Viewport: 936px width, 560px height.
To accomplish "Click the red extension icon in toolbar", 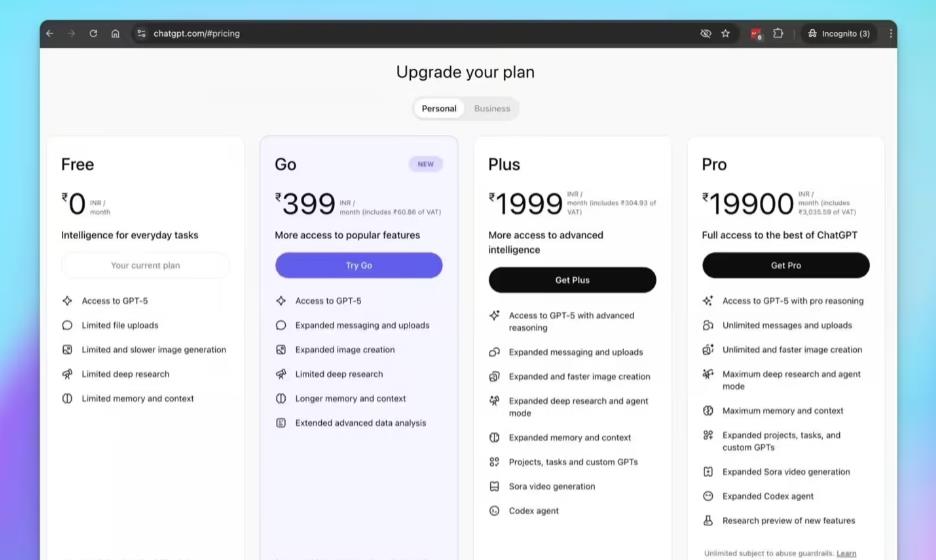I will point(756,34).
